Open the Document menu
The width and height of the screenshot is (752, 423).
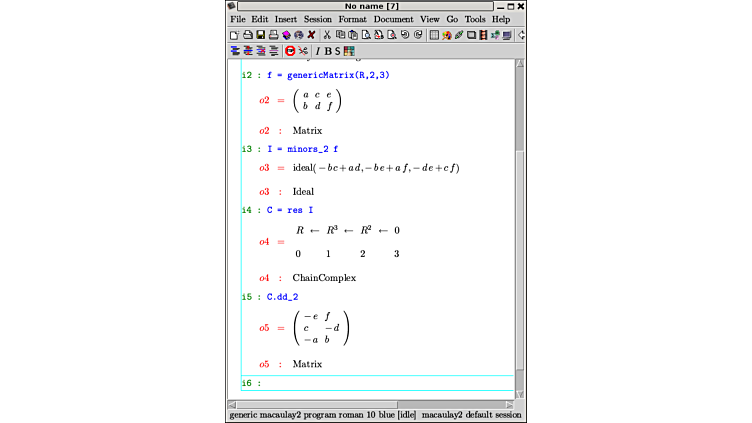pos(393,19)
